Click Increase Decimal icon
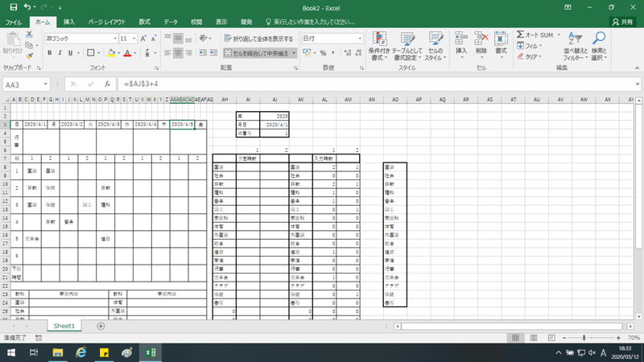Viewport: 644px width, 362px height. pyautogui.click(x=348, y=53)
